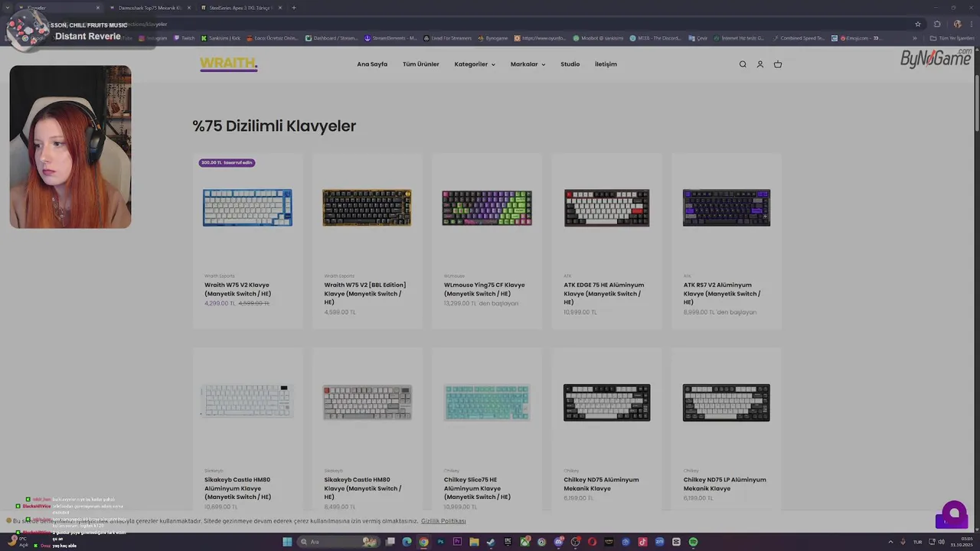Click the black-gold BBL Edition keyboard image

coord(367,207)
